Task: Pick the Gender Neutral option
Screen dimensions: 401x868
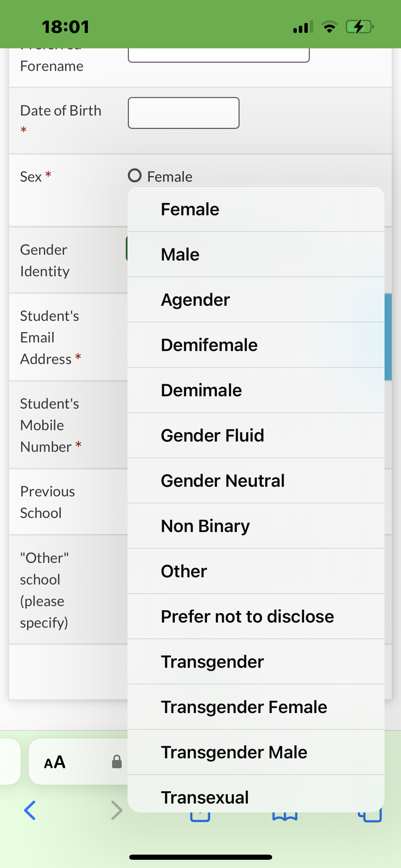Action: coord(256,481)
